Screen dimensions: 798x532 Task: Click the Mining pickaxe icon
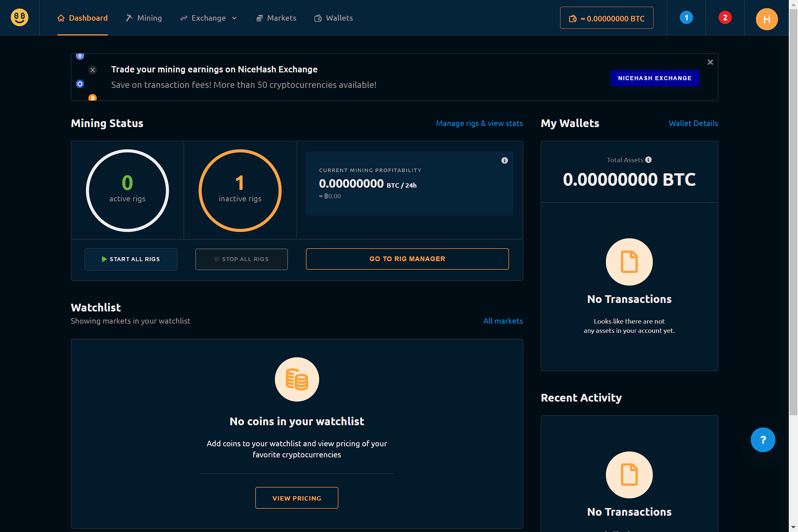[x=129, y=18]
